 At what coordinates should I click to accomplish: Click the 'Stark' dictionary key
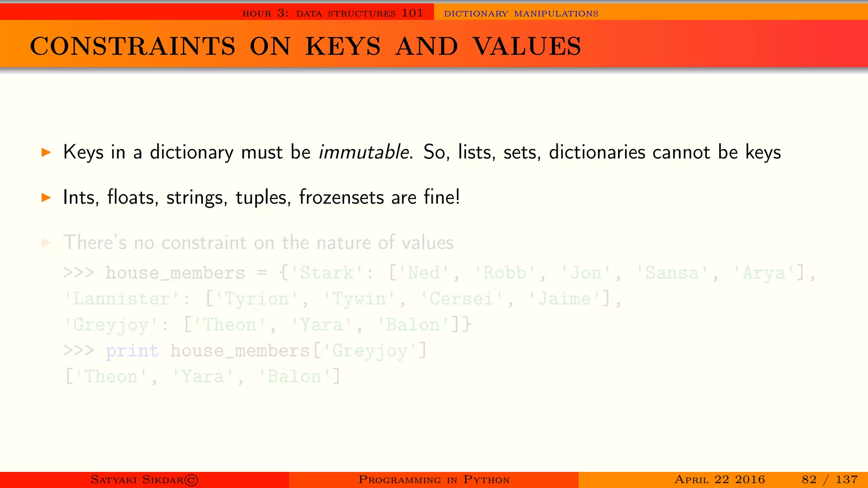327,273
